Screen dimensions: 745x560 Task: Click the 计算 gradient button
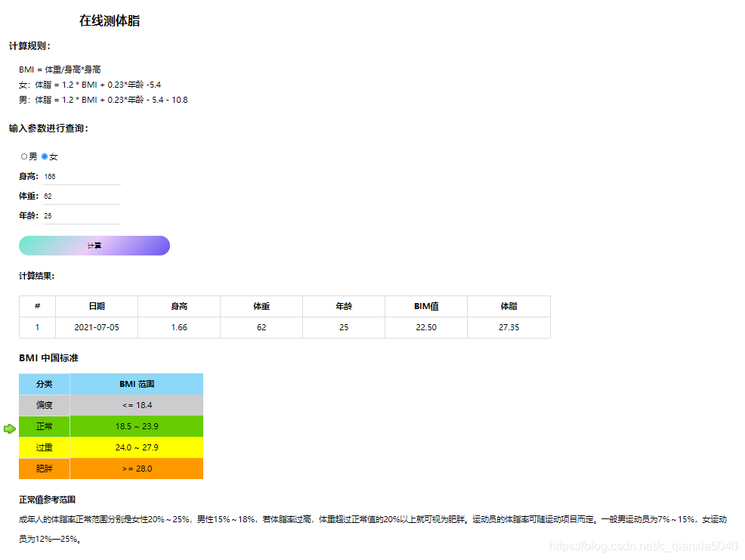[94, 246]
